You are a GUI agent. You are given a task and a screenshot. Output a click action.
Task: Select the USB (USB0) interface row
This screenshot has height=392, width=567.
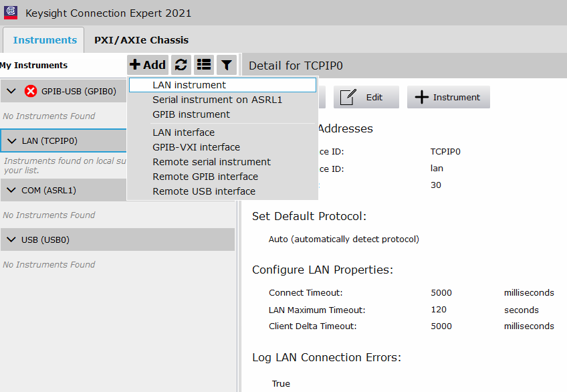(118, 239)
